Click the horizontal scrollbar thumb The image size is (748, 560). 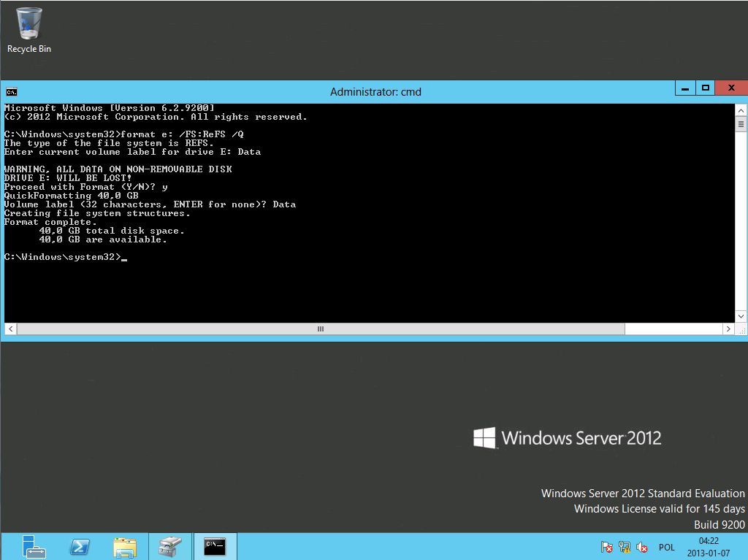pos(321,329)
